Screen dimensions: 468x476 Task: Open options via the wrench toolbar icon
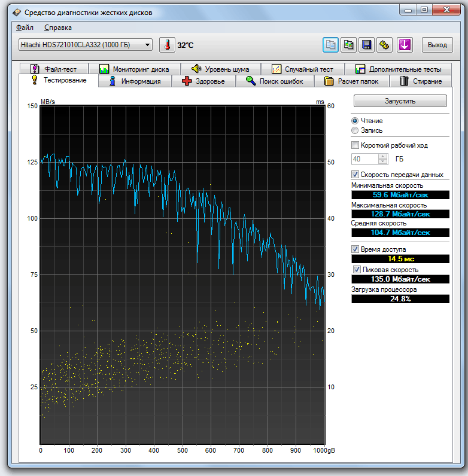coord(384,45)
